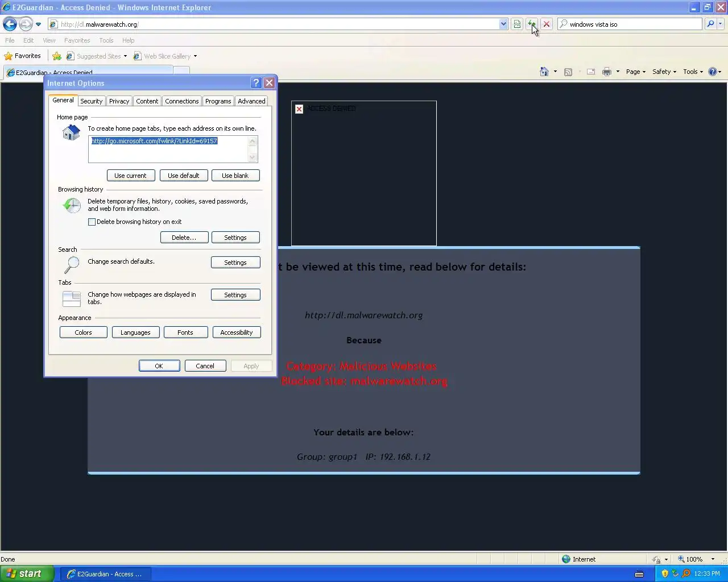The width and height of the screenshot is (728, 582).
Task: Switch to the Security tab
Action: click(91, 101)
